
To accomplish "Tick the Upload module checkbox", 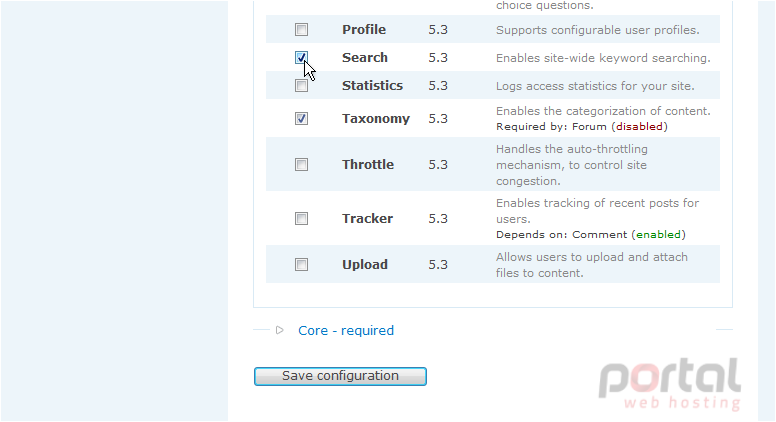I will click(301, 265).
